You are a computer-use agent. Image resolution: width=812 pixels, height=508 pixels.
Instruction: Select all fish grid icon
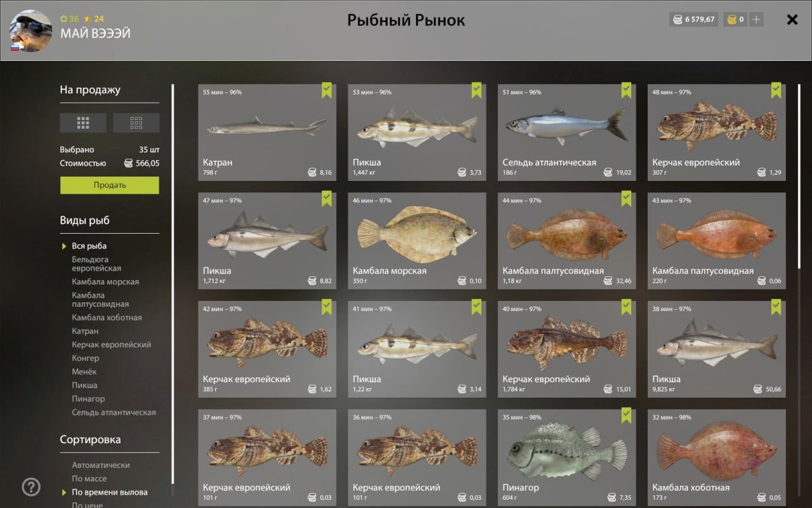pyautogui.click(x=83, y=123)
